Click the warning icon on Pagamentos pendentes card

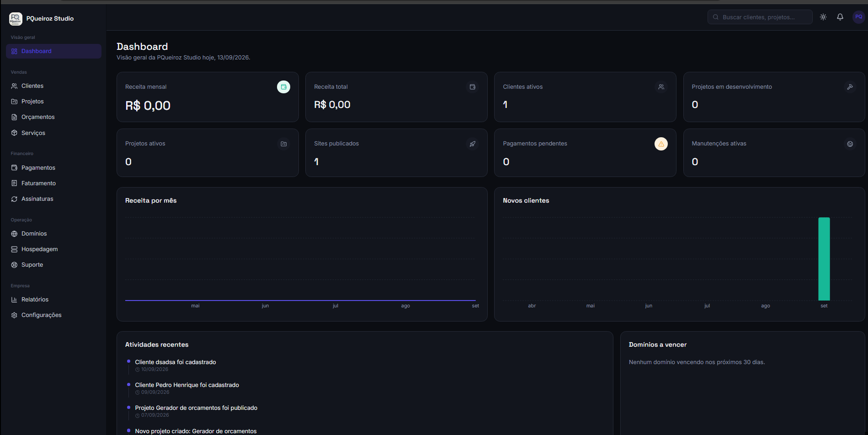tap(661, 144)
